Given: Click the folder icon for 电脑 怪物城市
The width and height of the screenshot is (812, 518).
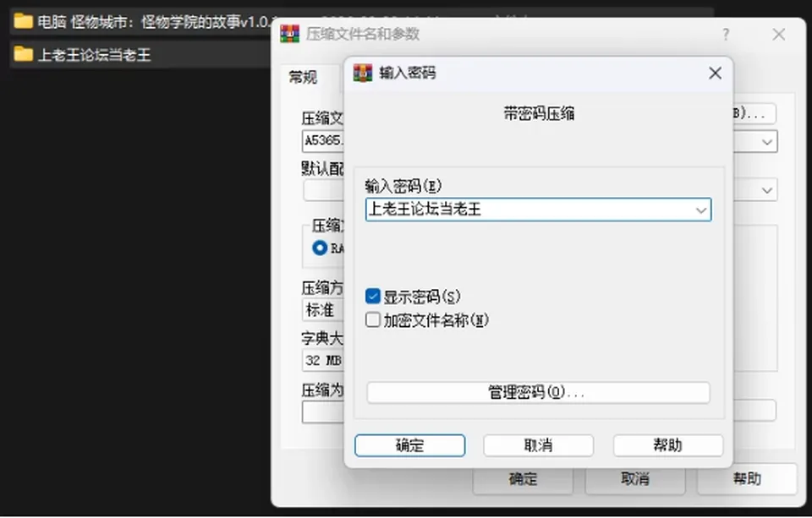Looking at the screenshot, I should point(24,21).
